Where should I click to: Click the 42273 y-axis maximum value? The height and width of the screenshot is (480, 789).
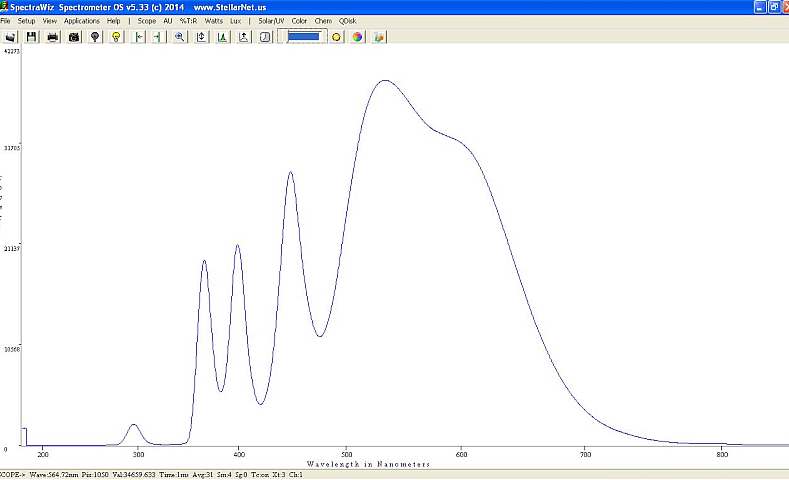pyautogui.click(x=12, y=51)
